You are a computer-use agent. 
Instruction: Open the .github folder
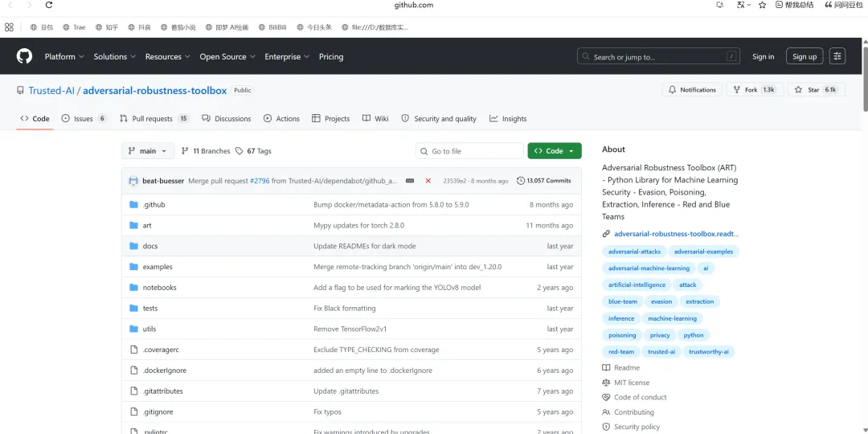point(154,205)
